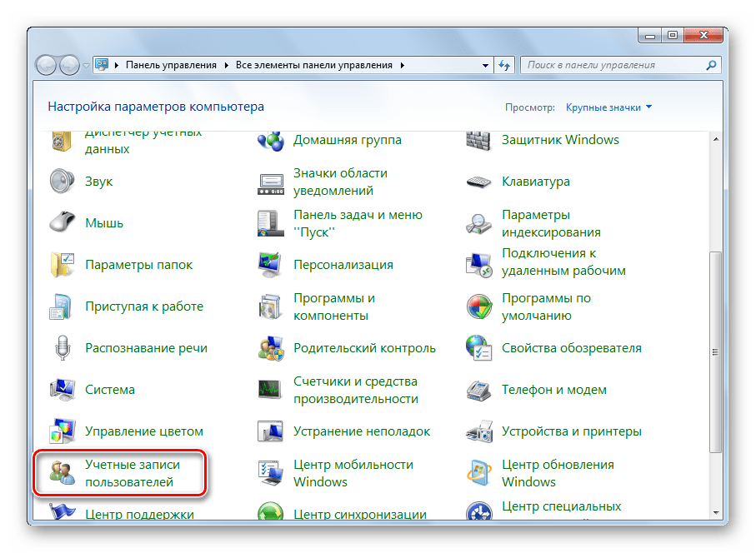Open Родительский контроль link
The height and width of the screenshot is (553, 756).
(x=363, y=348)
